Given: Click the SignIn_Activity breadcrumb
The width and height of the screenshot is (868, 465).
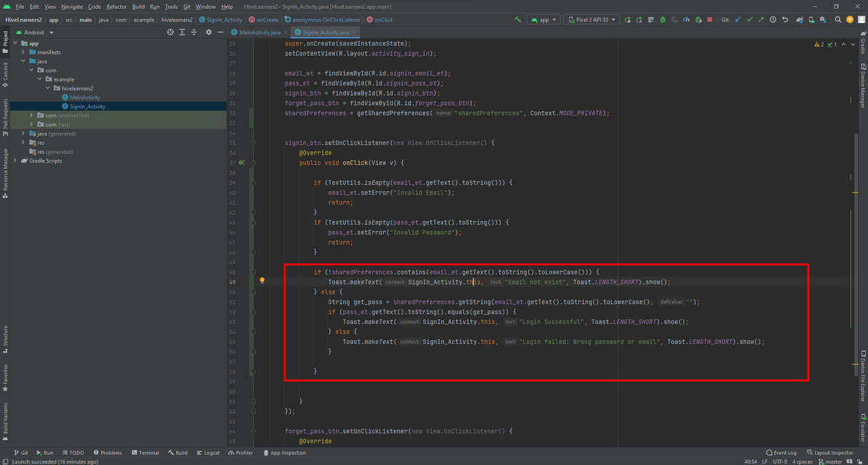Looking at the screenshot, I should point(220,20).
